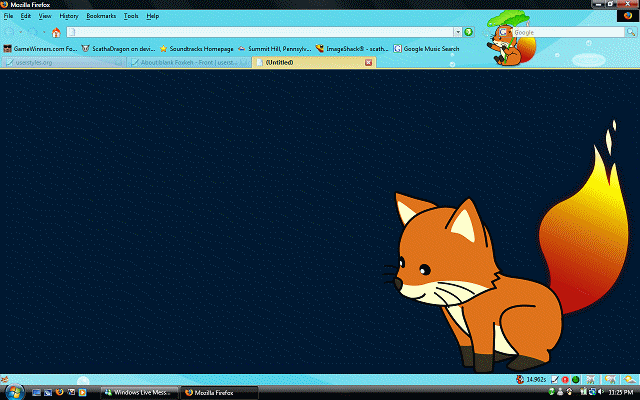The height and width of the screenshot is (400, 640).
Task: Click inside the address bar field
Action: point(260,32)
